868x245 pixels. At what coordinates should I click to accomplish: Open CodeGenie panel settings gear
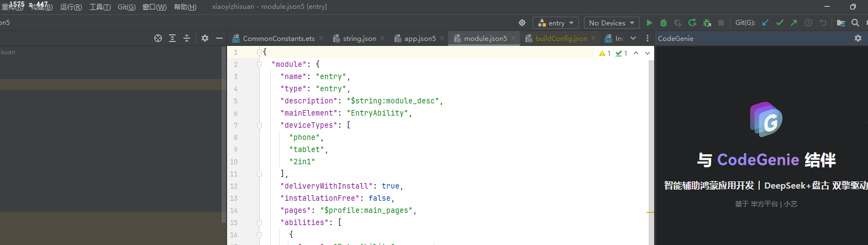[858, 38]
